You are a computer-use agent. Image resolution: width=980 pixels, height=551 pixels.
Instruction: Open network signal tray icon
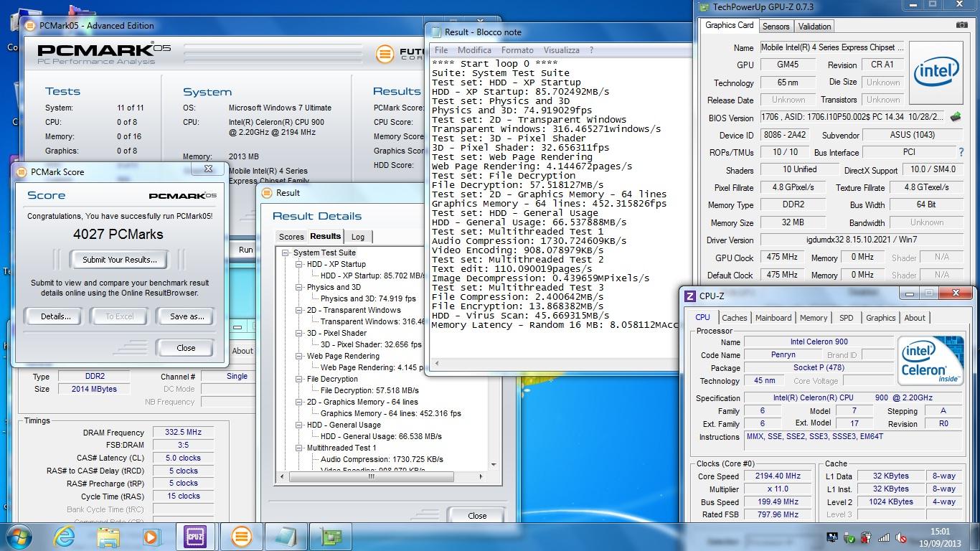click(x=884, y=537)
